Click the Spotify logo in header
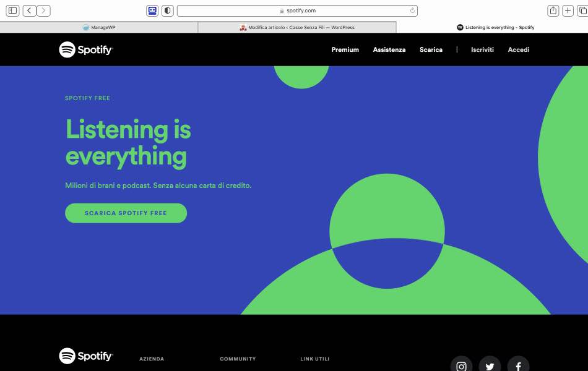 86,49
